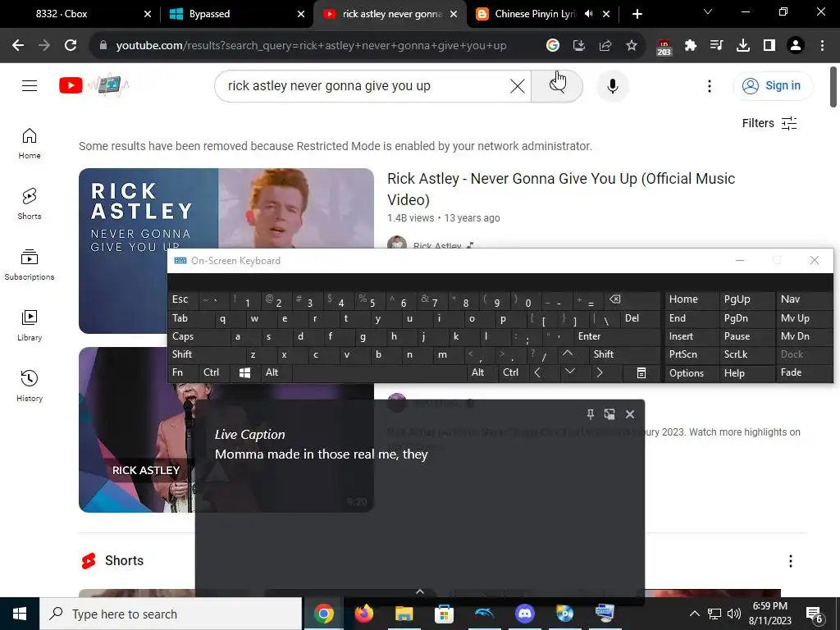
Task: Show hidden system tray icons
Action: pyautogui.click(x=694, y=614)
